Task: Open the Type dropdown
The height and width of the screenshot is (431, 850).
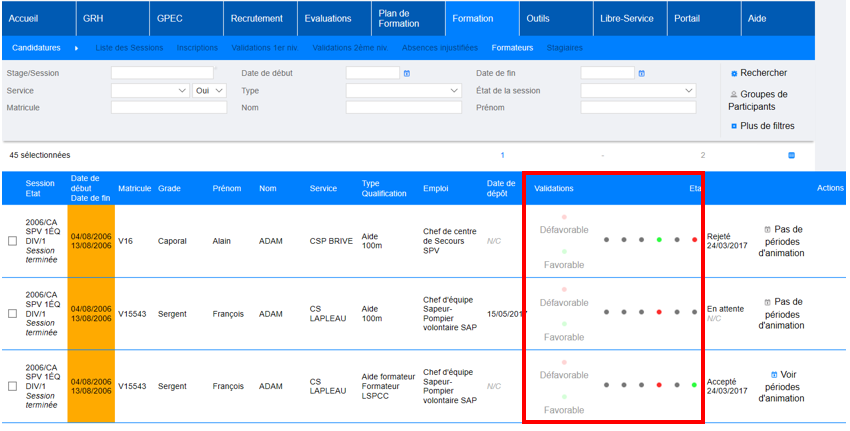Action: tap(404, 90)
